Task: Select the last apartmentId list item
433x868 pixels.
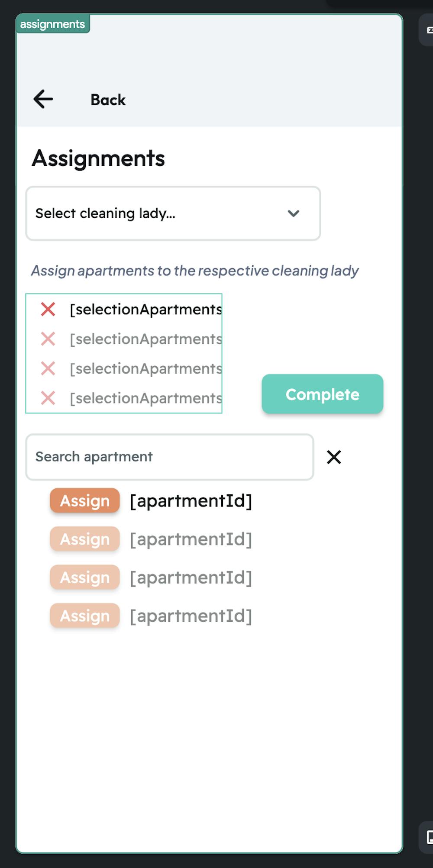Action: 191,616
